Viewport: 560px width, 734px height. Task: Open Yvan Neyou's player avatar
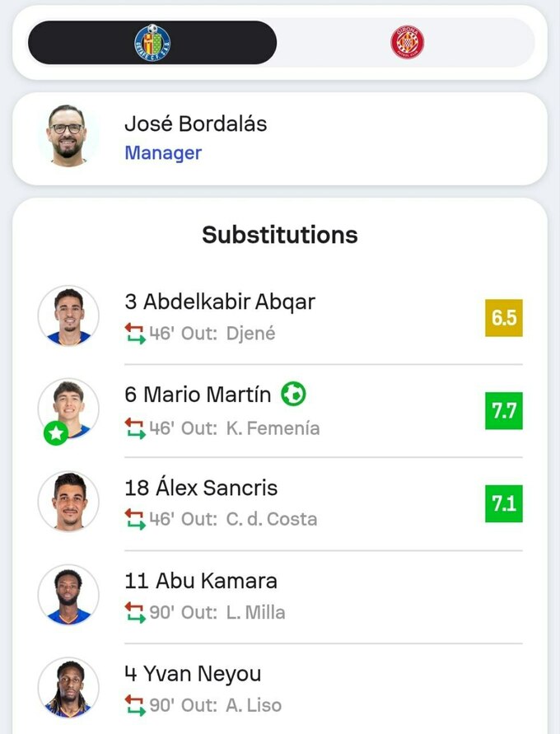point(68,688)
